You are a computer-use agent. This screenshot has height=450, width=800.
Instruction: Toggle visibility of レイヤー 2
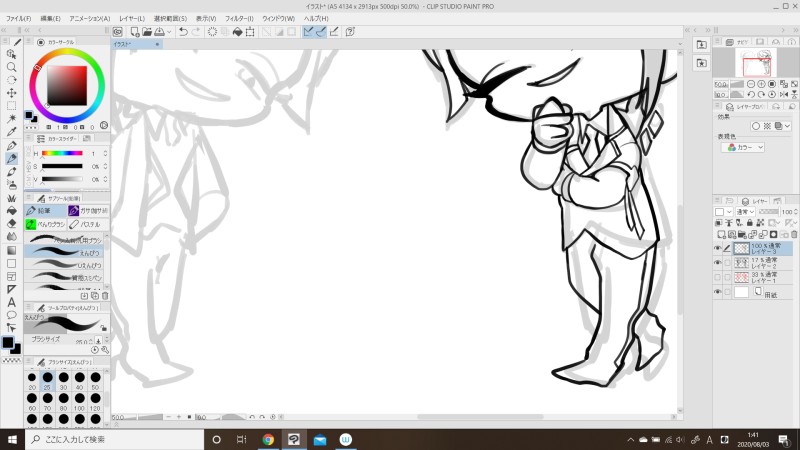coord(717,263)
